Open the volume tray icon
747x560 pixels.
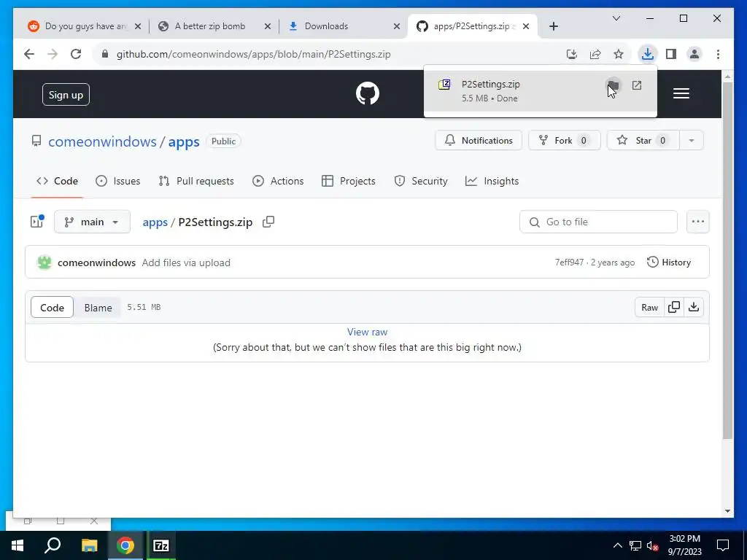pyautogui.click(x=652, y=545)
